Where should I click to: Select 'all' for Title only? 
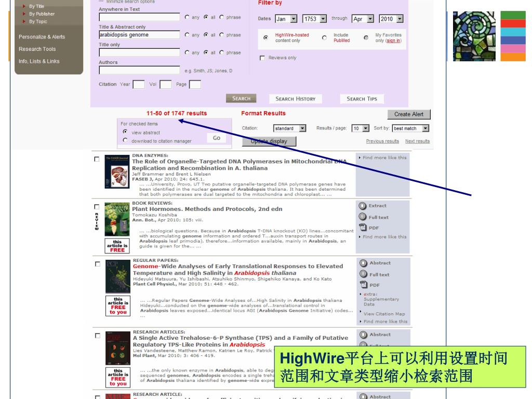206,52
